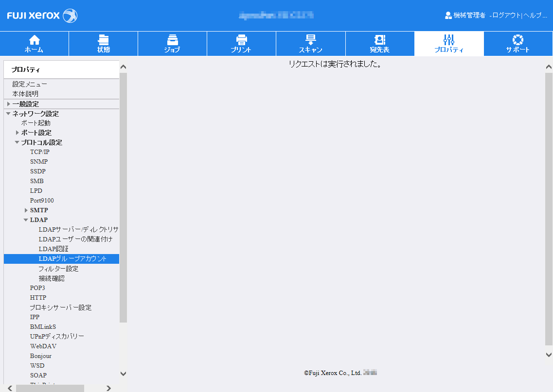Screen dimensions: 553x392
Task: Collapse the LDAP tree node
Action: coord(26,220)
